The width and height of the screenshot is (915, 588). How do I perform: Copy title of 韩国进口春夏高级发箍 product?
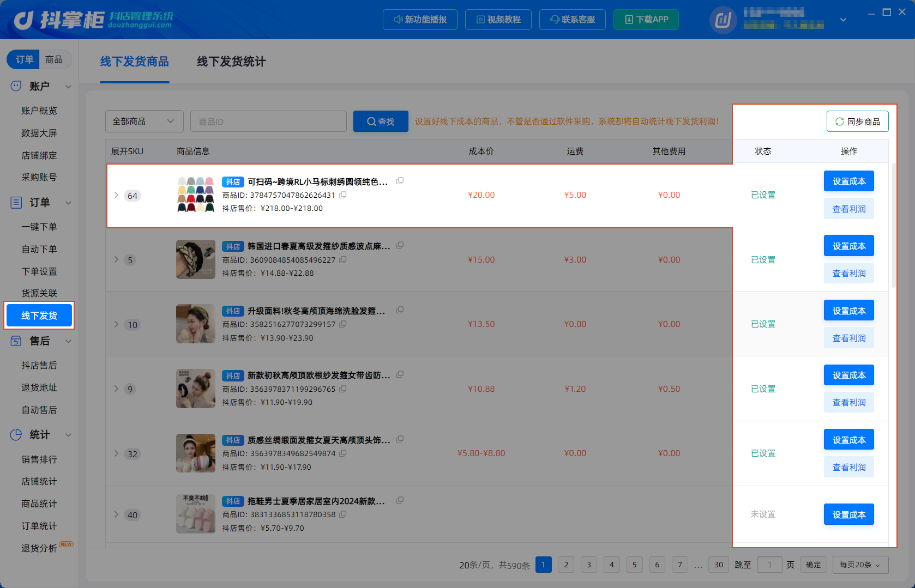click(400, 245)
